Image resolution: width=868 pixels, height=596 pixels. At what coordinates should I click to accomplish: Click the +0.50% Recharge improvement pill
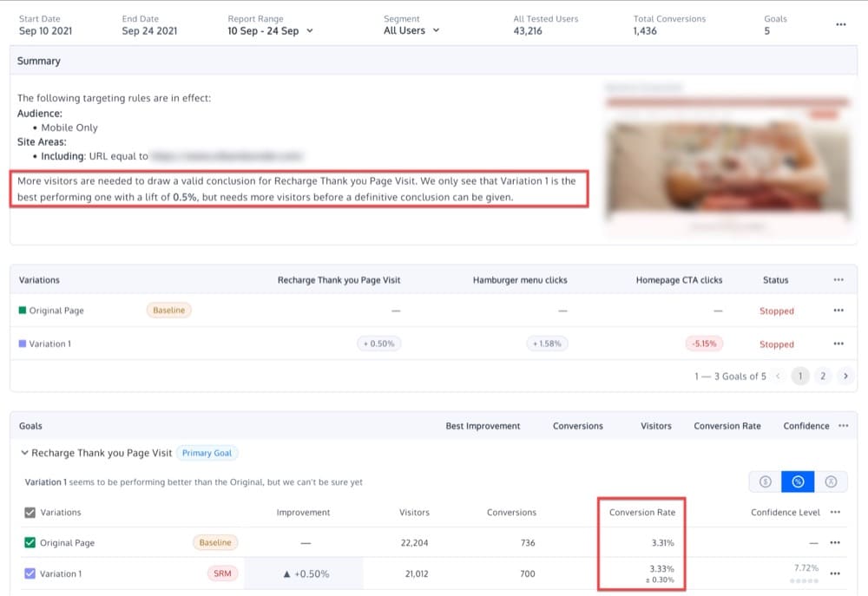(379, 344)
